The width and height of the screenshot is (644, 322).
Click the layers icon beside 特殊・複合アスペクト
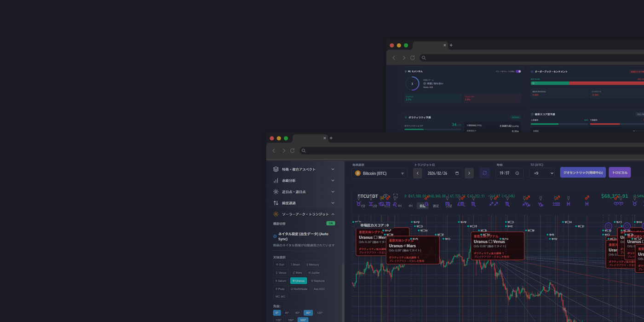[276, 168]
